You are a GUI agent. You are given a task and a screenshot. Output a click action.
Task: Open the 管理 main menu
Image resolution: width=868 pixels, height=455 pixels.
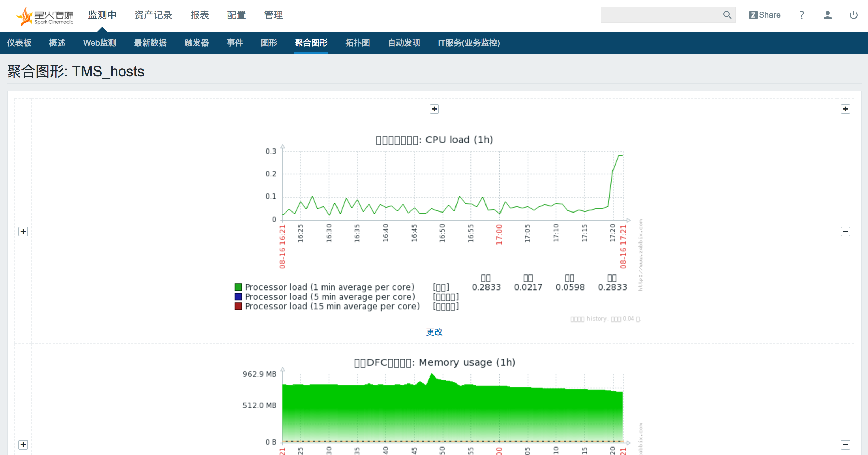click(x=273, y=15)
